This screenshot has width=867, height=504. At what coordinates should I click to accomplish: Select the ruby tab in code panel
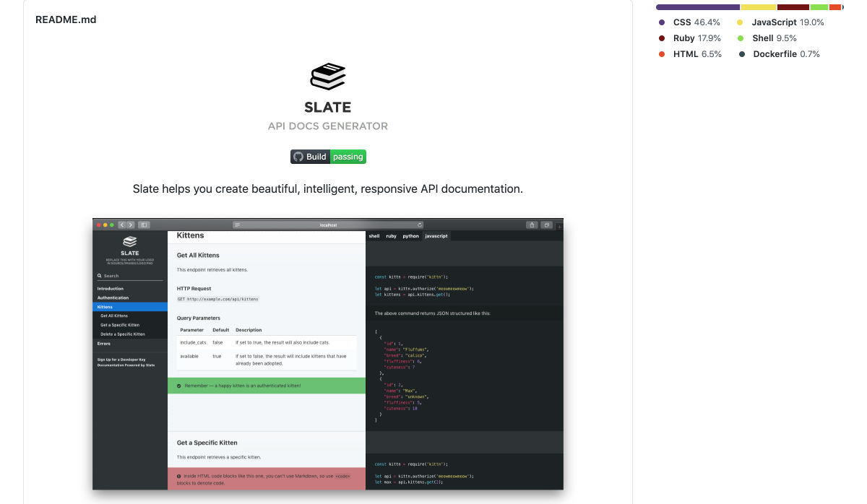click(391, 236)
